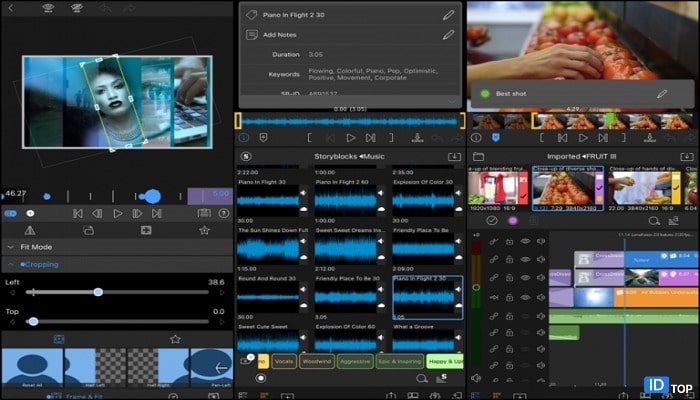700x400 pixels.
Task: Toggle the blue switch left of transport controls
Action: [x=10, y=213]
